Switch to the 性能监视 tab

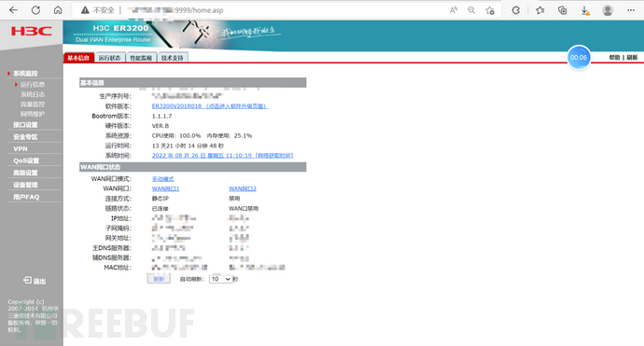[x=141, y=58]
